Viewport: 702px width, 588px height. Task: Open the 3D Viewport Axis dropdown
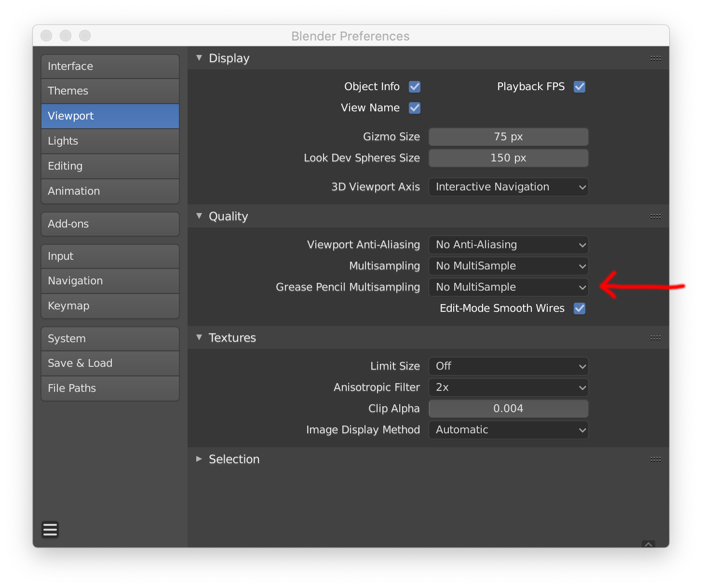point(509,187)
